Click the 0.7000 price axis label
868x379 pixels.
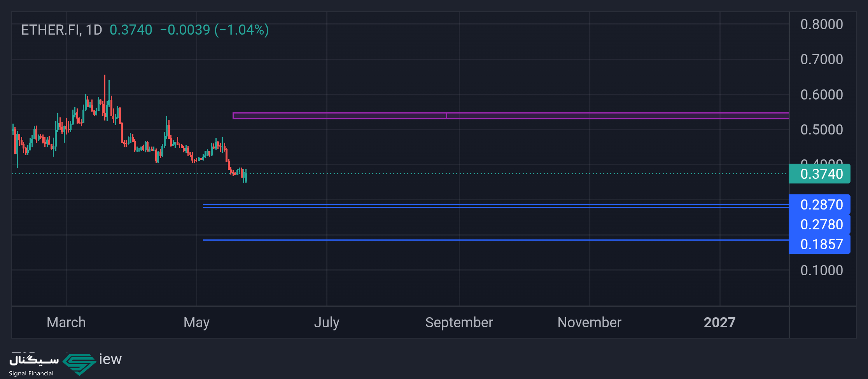[821, 59]
